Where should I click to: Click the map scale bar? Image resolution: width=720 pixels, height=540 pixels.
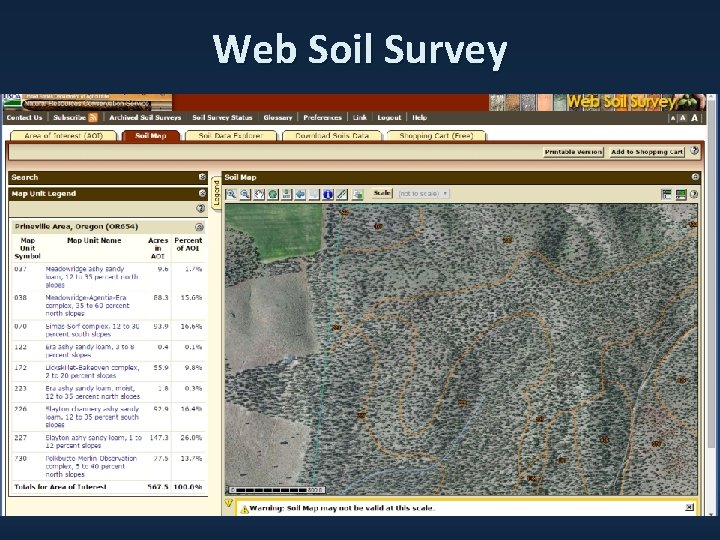click(277, 490)
